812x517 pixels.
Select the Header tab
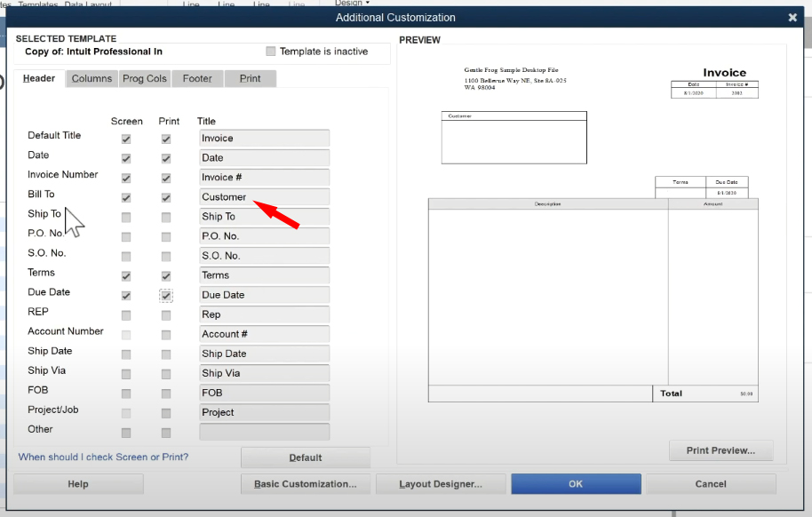(39, 78)
